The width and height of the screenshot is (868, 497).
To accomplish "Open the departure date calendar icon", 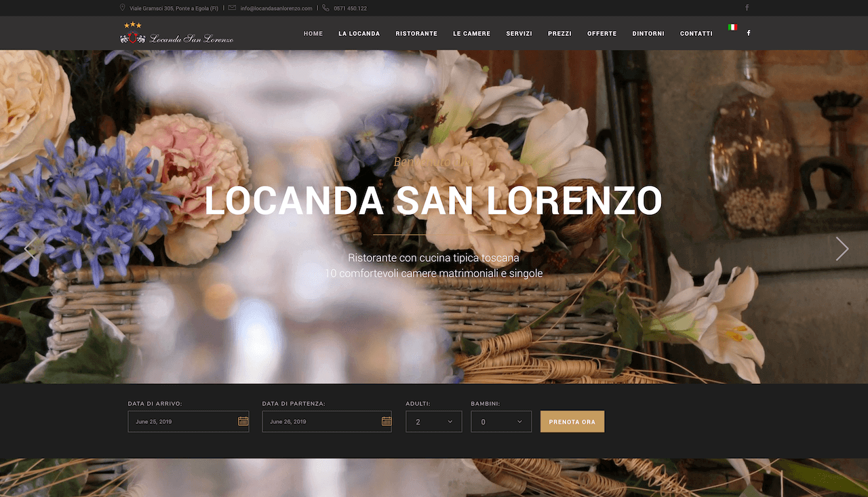I will [386, 421].
